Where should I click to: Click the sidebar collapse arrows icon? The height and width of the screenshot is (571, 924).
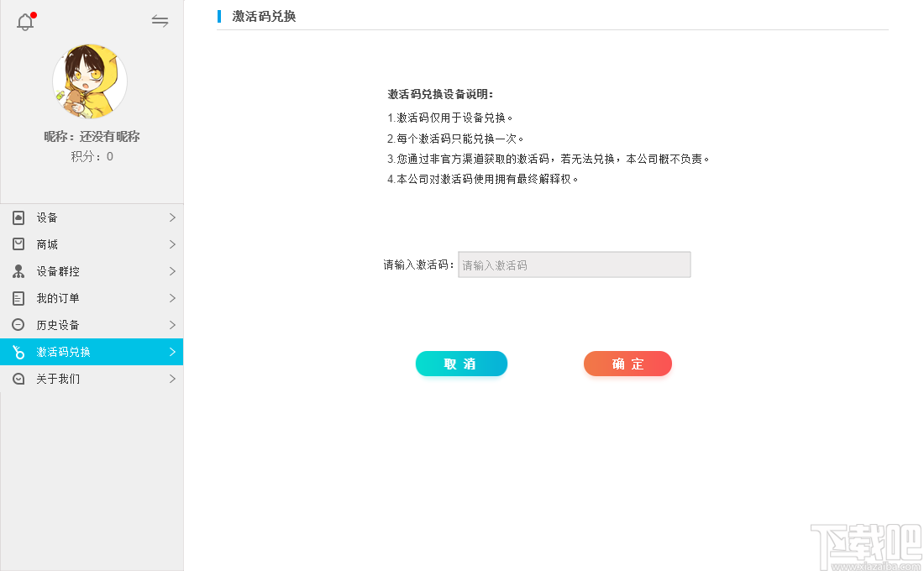pos(160,21)
